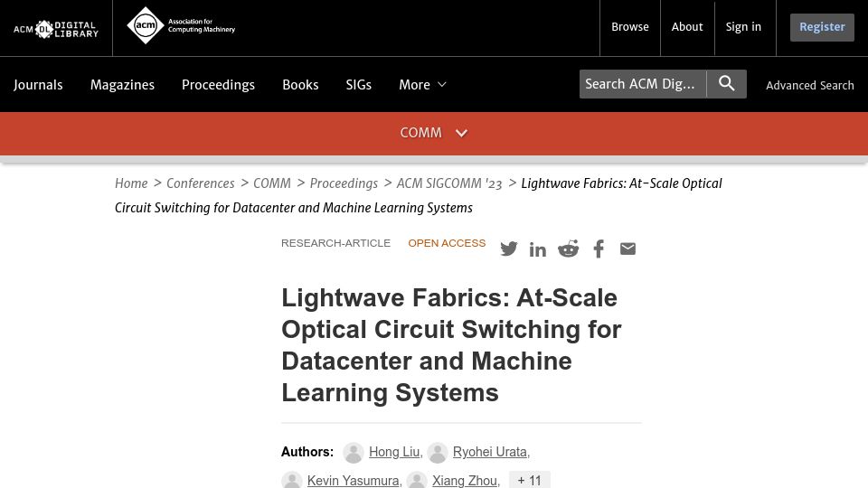868x488 pixels.
Task: Open the Browse menu item
Action: (630, 26)
